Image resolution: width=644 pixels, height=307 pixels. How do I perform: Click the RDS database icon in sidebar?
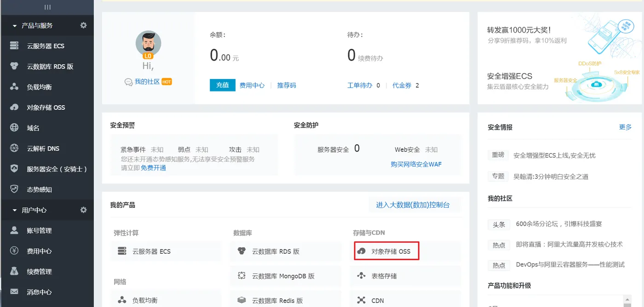[14, 66]
